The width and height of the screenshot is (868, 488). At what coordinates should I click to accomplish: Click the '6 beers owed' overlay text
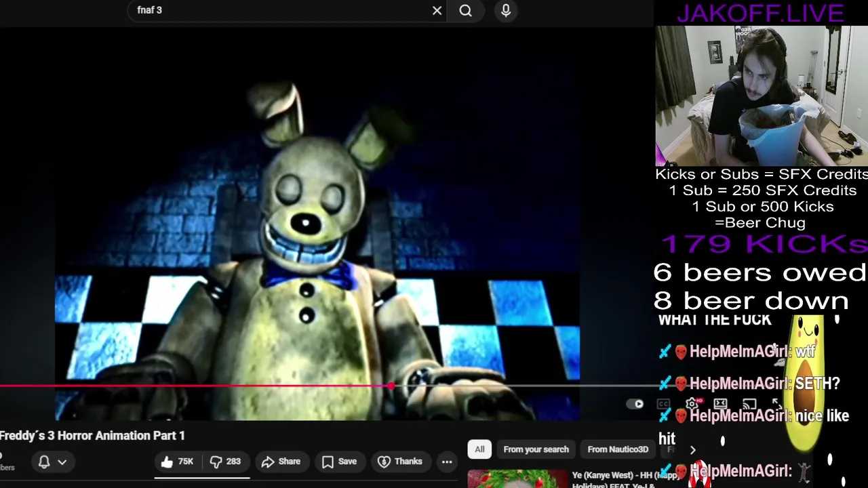(759, 272)
